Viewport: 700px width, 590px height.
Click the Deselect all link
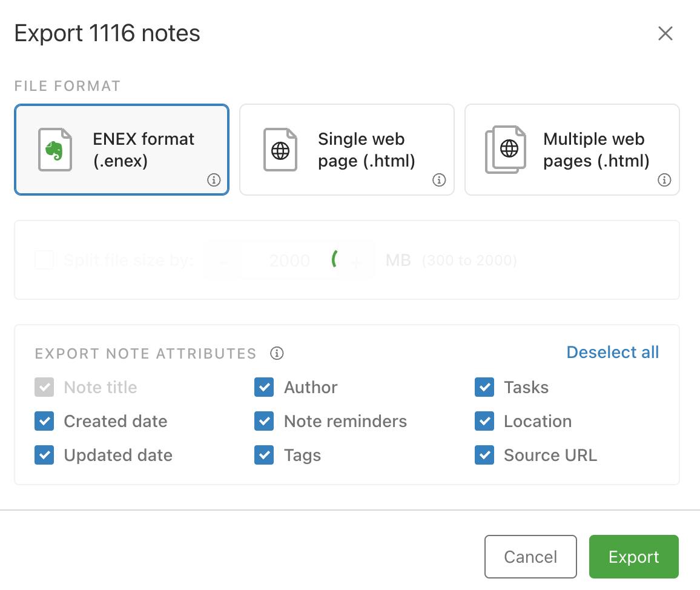tap(612, 353)
